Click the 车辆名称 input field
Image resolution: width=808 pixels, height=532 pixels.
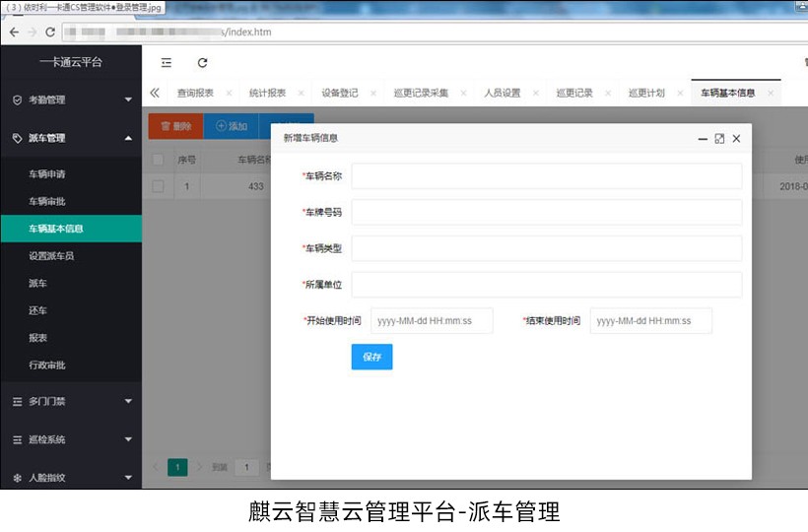[546, 176]
